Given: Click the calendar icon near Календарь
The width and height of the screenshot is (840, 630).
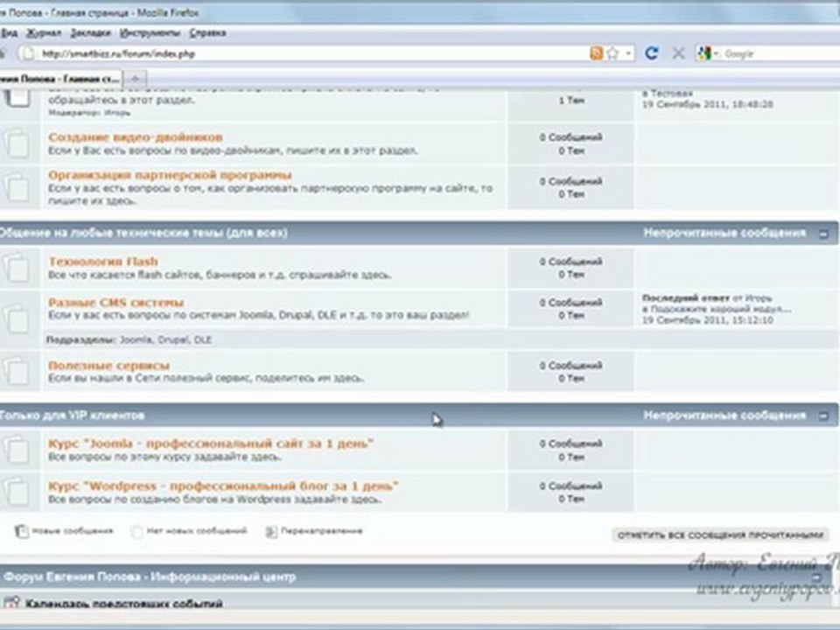Looking at the screenshot, I should pos(11,603).
